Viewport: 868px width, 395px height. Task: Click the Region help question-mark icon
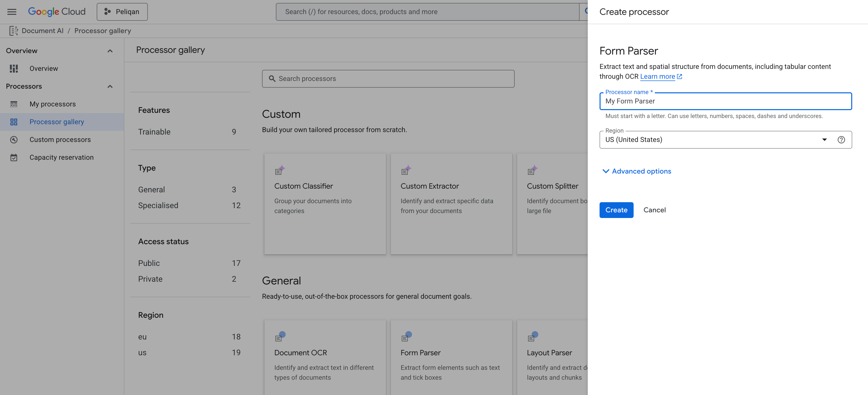[841, 139]
